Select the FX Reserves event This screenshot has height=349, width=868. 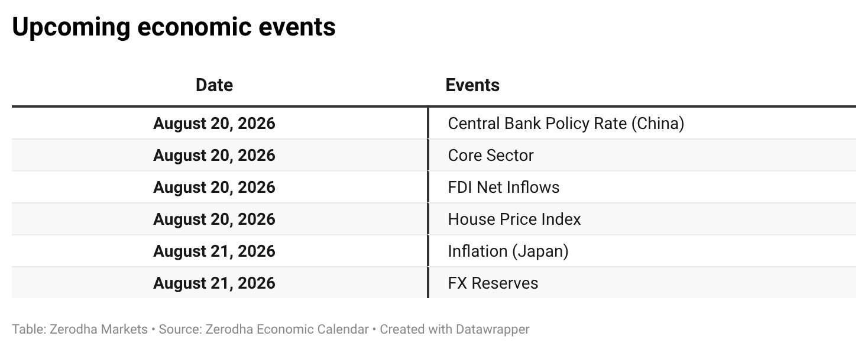(493, 283)
